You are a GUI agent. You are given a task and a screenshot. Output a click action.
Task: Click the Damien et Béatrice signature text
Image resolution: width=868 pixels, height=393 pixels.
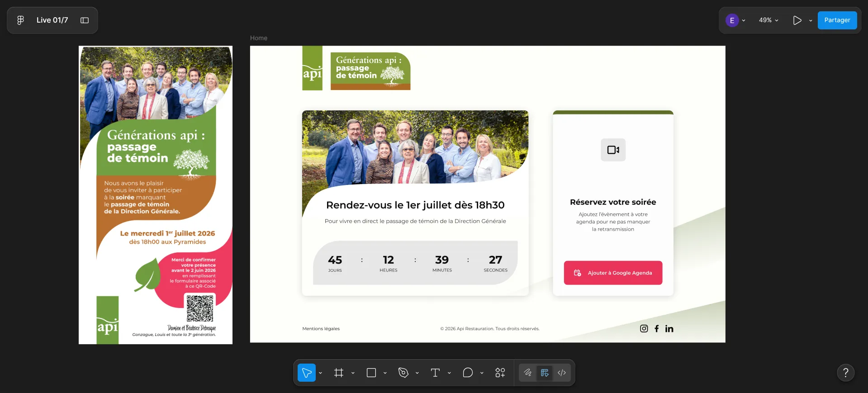pyautogui.click(x=191, y=328)
